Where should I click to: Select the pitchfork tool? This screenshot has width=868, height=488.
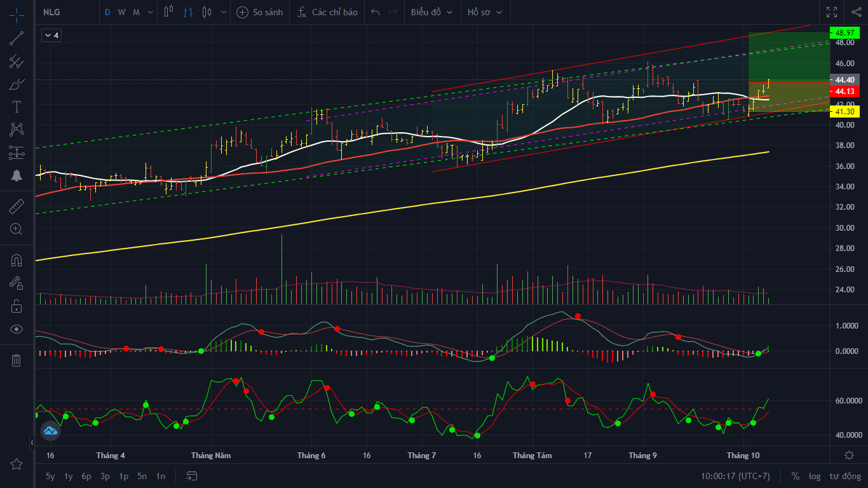click(17, 62)
